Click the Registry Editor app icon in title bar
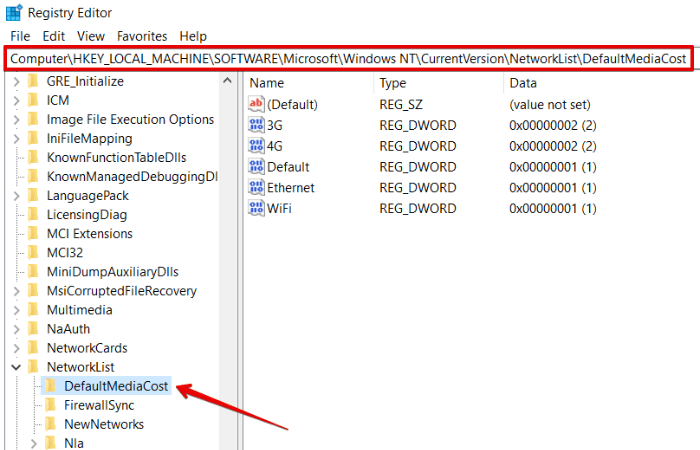This screenshot has width=700, height=450. point(13,12)
